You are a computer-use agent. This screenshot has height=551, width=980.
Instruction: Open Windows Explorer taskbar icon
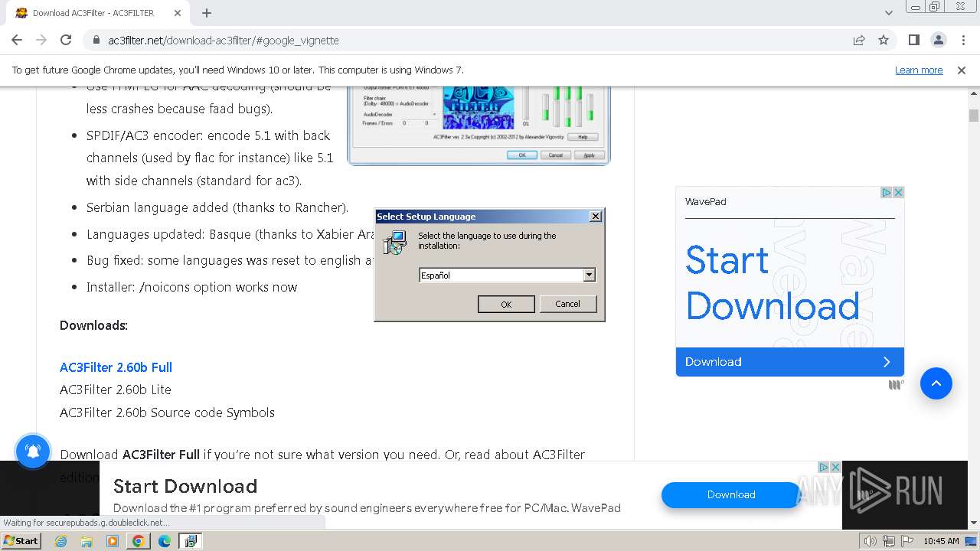[x=87, y=541]
